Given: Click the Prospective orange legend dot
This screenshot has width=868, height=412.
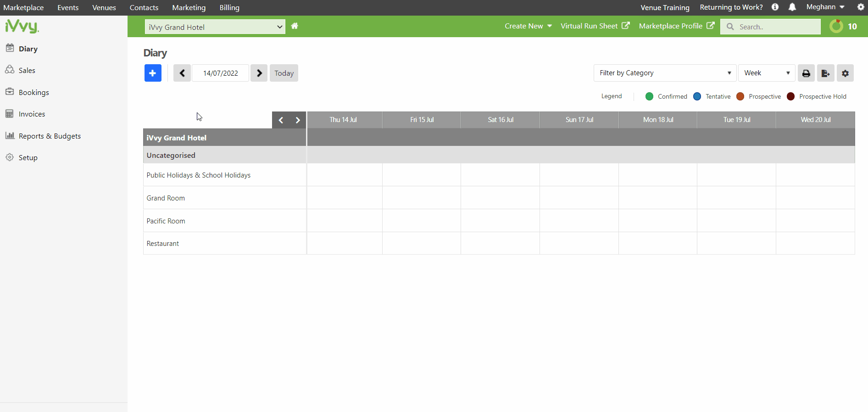Looking at the screenshot, I should [740, 96].
